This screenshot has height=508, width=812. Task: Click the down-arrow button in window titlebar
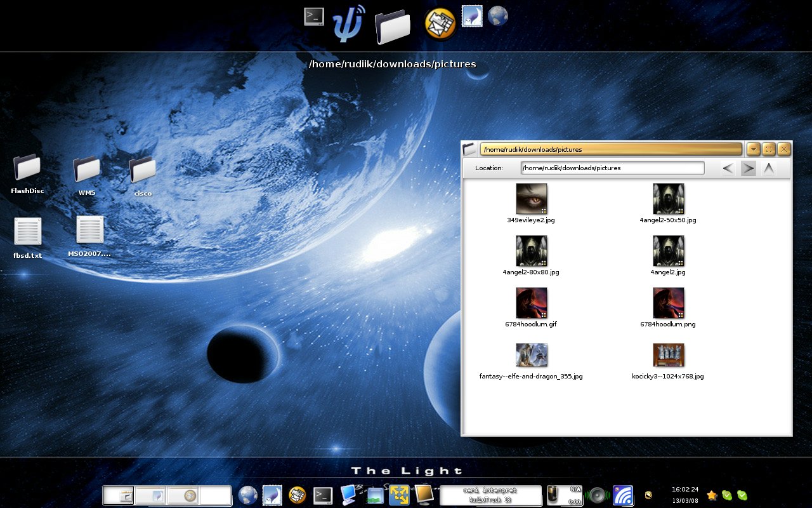click(x=754, y=149)
